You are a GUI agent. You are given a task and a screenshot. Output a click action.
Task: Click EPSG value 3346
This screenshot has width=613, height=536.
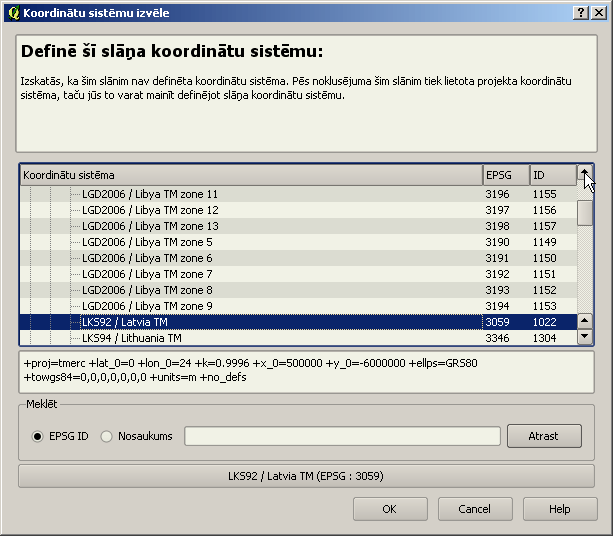tap(497, 338)
